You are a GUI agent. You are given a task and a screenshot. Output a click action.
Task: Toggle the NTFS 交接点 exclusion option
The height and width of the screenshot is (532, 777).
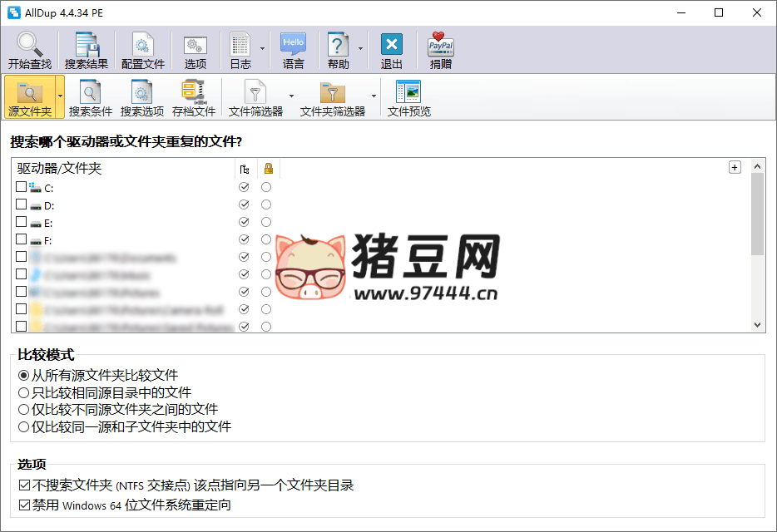(22, 485)
